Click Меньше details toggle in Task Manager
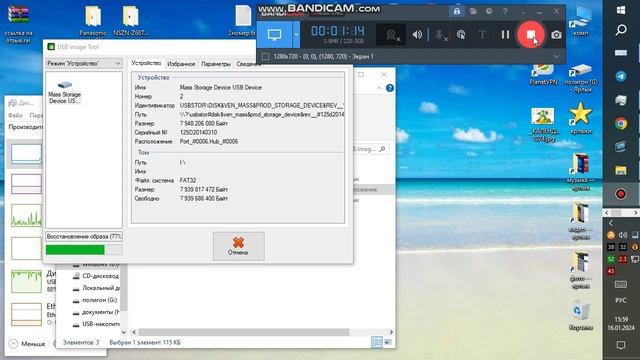 tap(28, 344)
